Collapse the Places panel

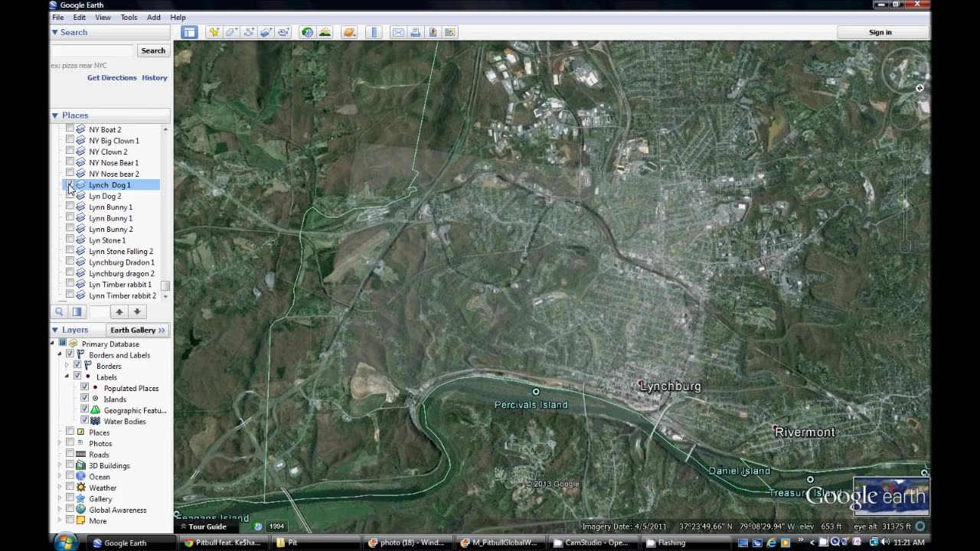(55, 116)
